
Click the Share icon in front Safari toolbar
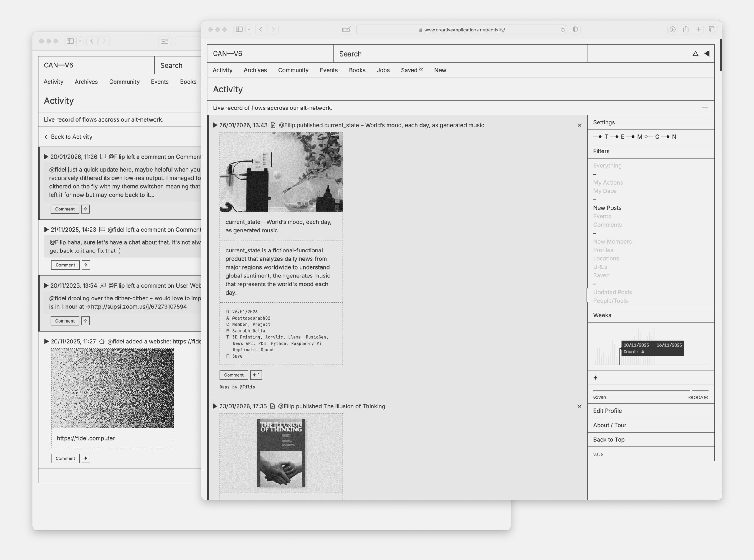coord(686,29)
